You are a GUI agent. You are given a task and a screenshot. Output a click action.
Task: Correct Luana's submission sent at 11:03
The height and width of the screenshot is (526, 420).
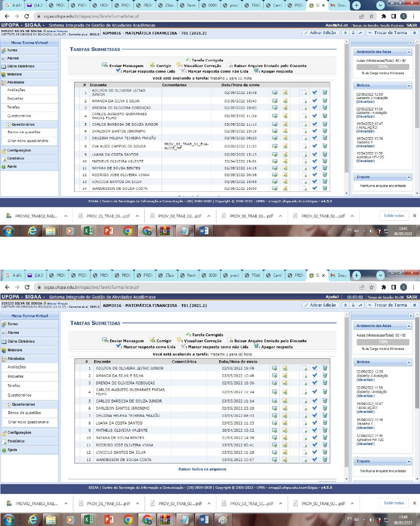click(x=285, y=423)
